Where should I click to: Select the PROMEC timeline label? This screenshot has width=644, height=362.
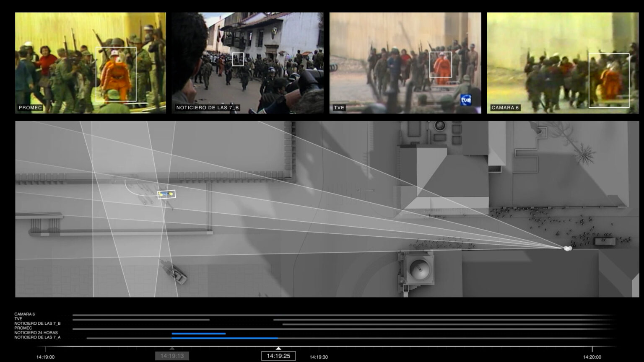(x=23, y=328)
